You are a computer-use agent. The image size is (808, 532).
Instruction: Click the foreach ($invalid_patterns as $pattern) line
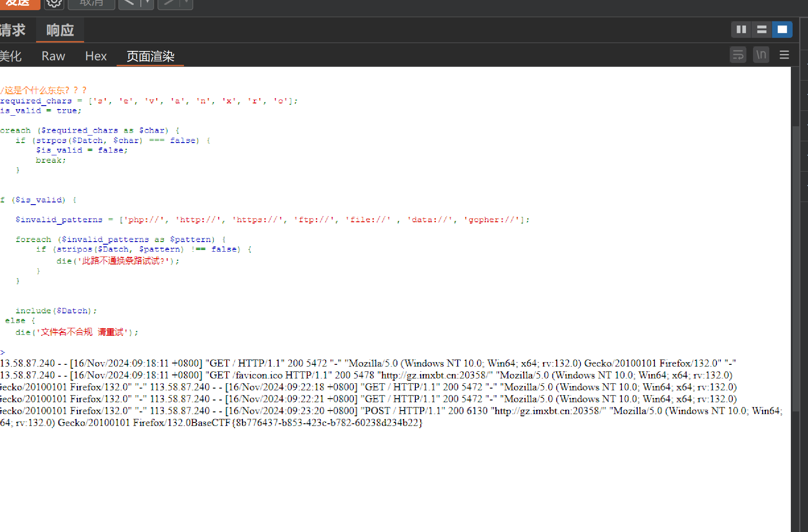(121, 239)
